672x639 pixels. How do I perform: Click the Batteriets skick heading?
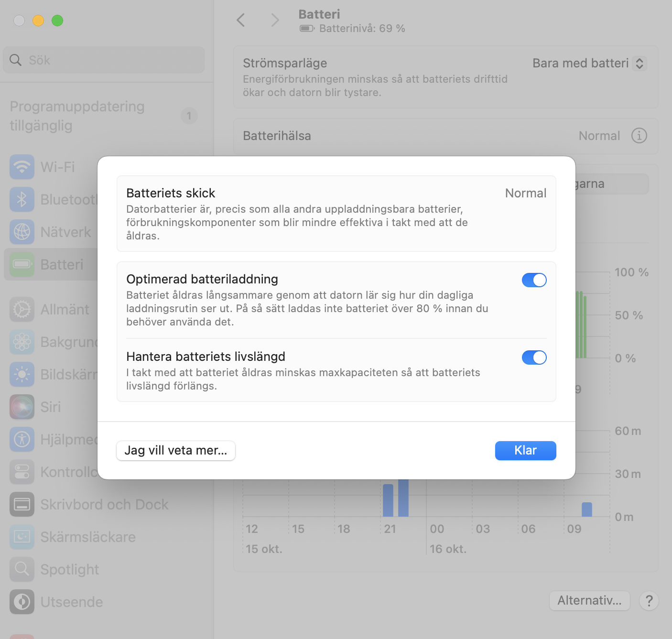point(171,193)
